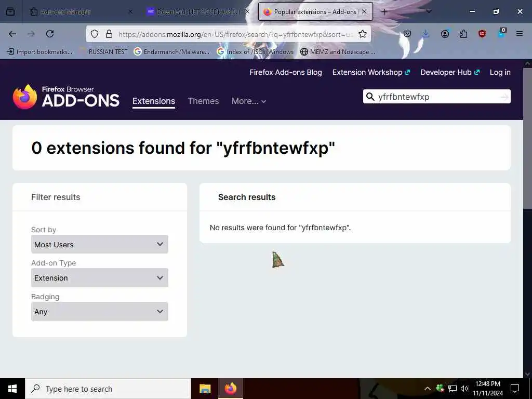Click the Type here to search box
This screenshot has height=399, width=532.
[108, 389]
